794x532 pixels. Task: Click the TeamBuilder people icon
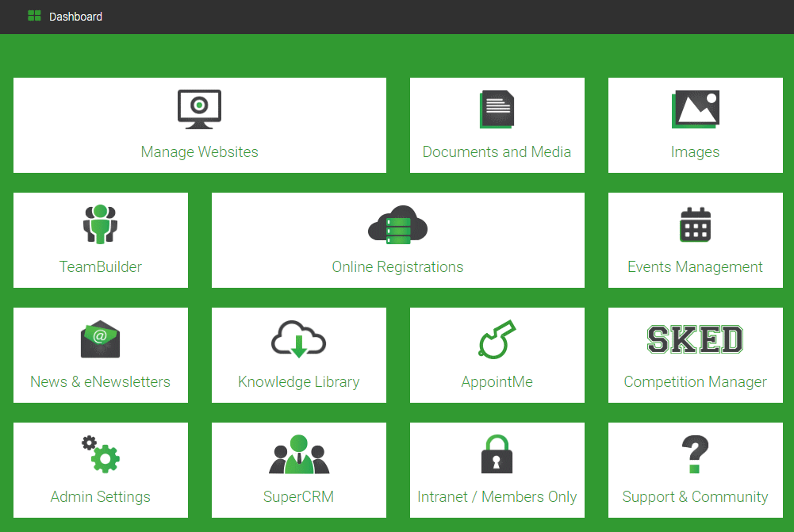pyautogui.click(x=100, y=224)
